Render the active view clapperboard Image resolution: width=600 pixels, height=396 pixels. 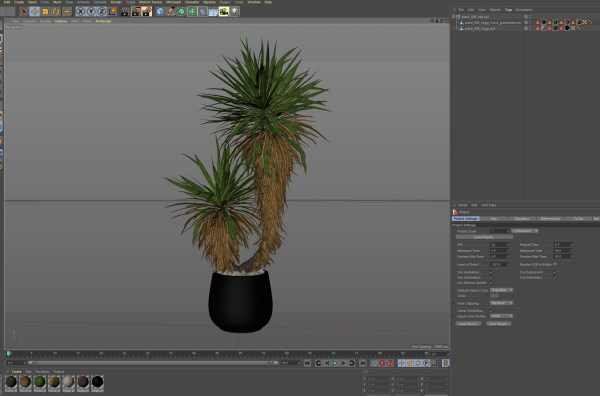[x=125, y=11]
